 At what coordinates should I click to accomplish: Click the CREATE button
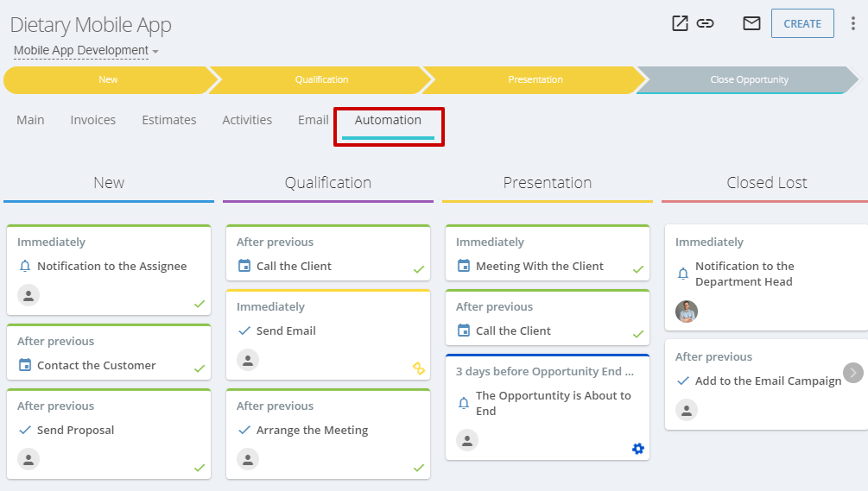pyautogui.click(x=802, y=23)
